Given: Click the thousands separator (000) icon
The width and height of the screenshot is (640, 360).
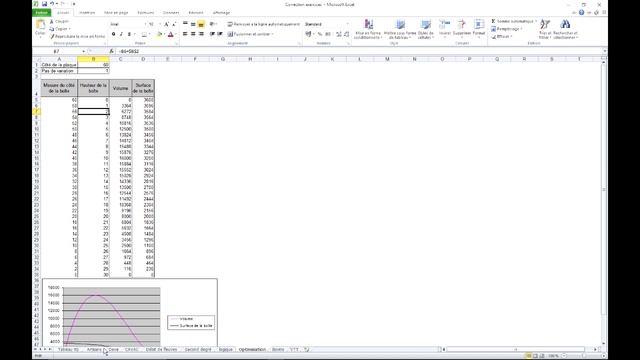Looking at the screenshot, I should tap(328, 34).
